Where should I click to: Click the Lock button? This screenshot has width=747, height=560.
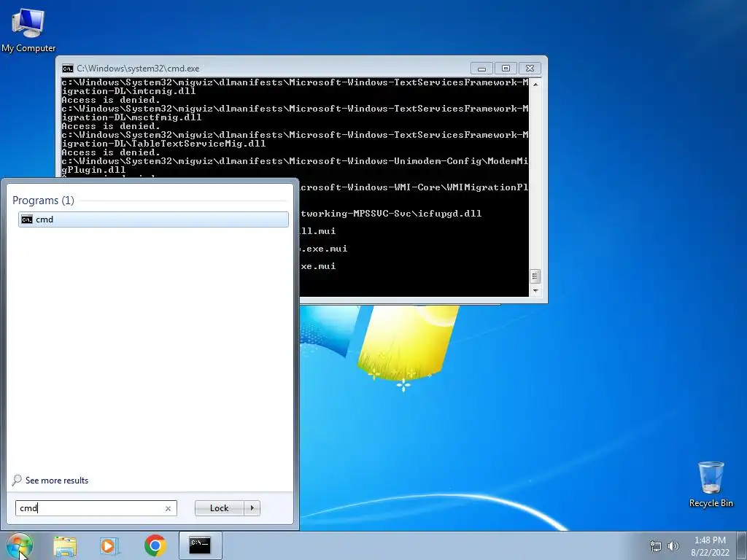219,508
